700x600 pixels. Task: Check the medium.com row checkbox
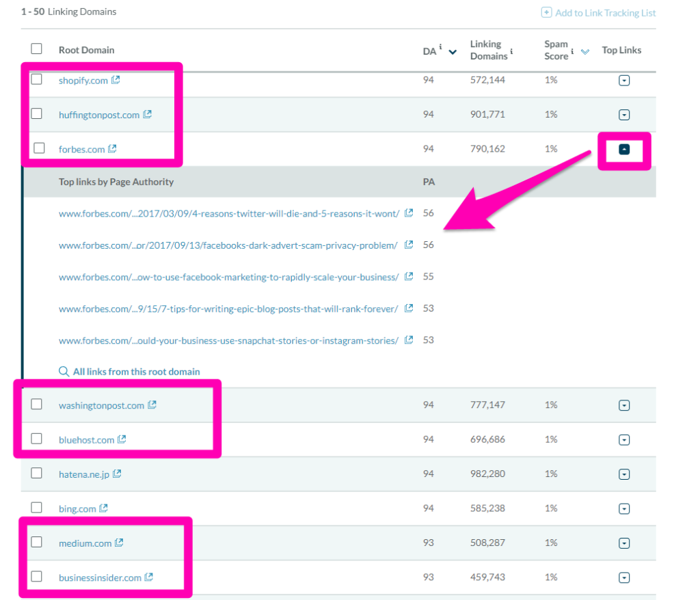37,542
